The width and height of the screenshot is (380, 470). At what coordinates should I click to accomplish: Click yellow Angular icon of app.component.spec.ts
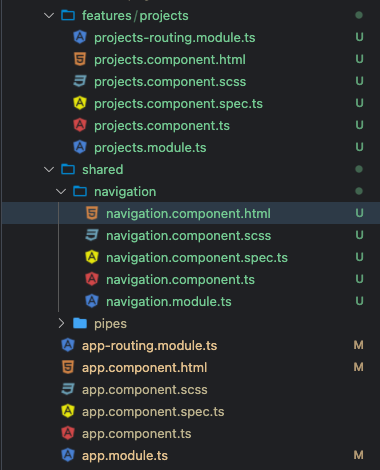tap(68, 411)
